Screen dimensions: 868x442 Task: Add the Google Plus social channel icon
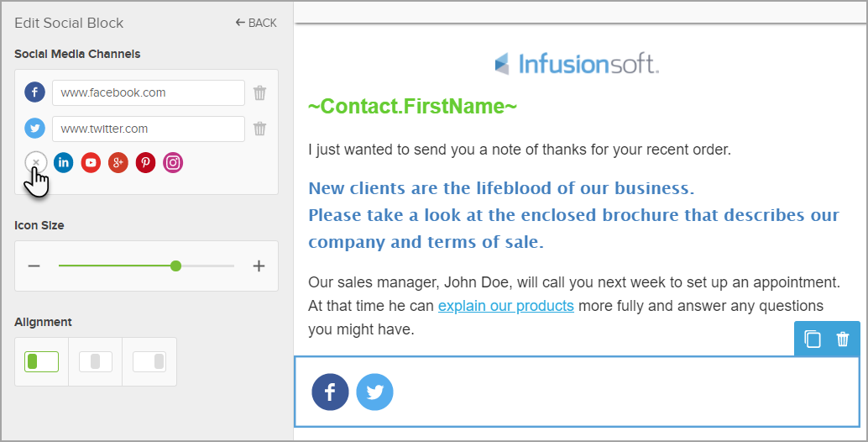[118, 163]
